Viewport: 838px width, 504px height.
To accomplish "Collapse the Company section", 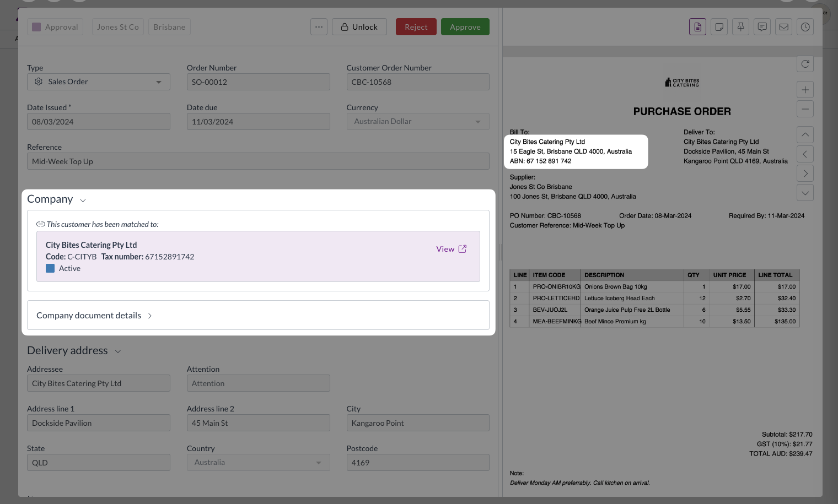I will click(83, 200).
